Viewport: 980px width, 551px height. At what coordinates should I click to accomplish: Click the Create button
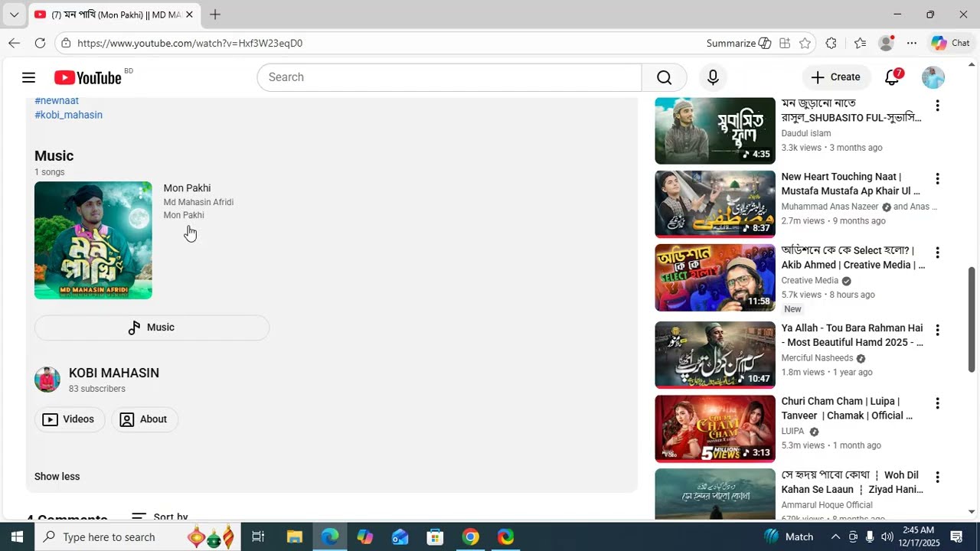[836, 77]
